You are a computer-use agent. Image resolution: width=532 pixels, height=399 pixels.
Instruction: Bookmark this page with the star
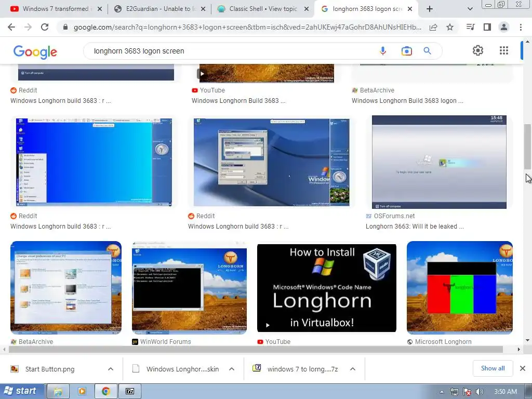point(450,27)
